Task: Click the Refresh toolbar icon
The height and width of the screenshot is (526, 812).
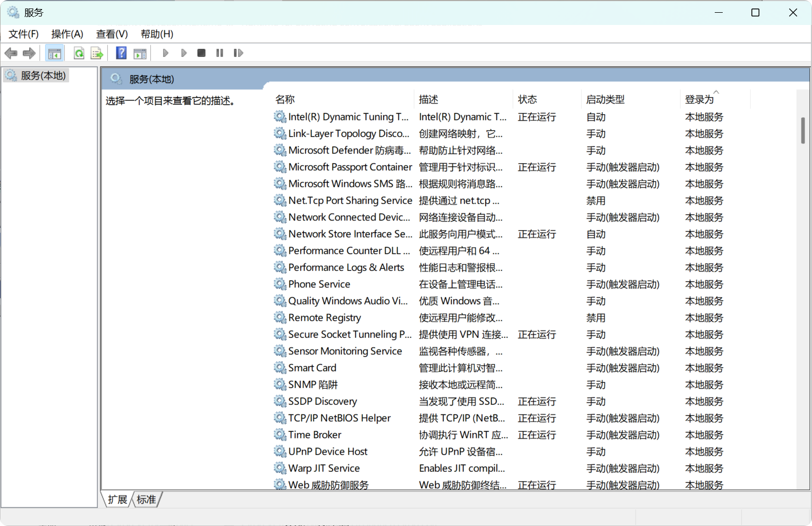Action: pyautogui.click(x=79, y=53)
